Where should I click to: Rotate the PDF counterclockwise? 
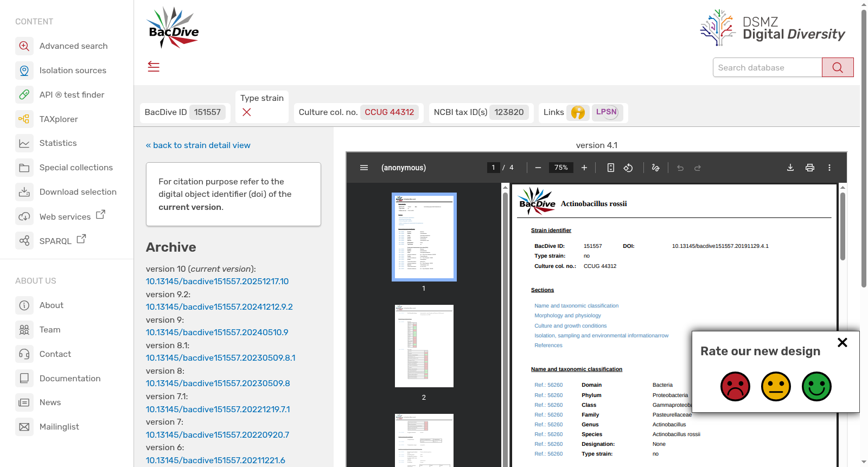(x=628, y=168)
